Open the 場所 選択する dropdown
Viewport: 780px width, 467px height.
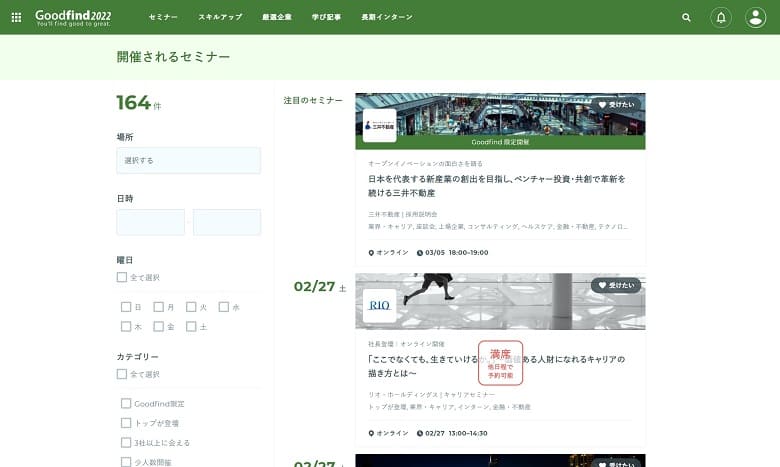tap(189, 160)
